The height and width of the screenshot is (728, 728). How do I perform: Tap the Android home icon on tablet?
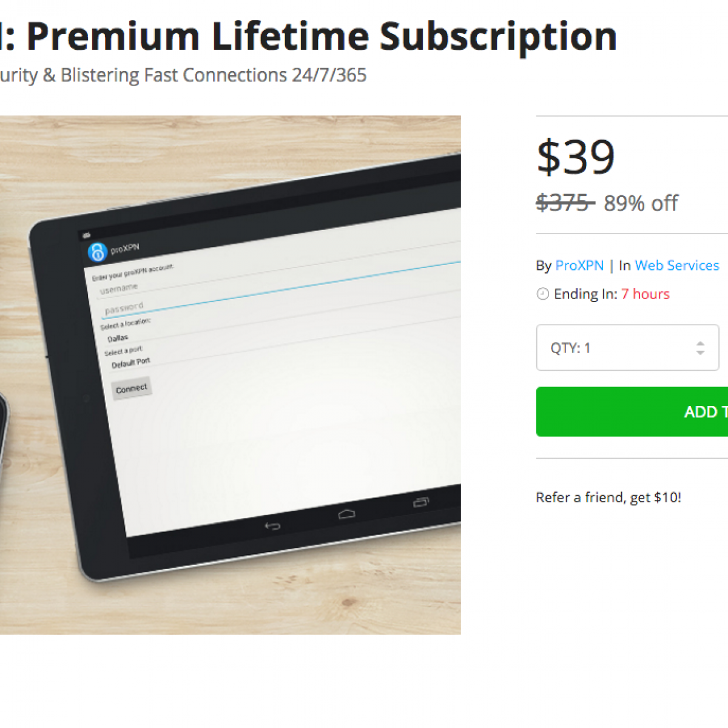[346, 514]
